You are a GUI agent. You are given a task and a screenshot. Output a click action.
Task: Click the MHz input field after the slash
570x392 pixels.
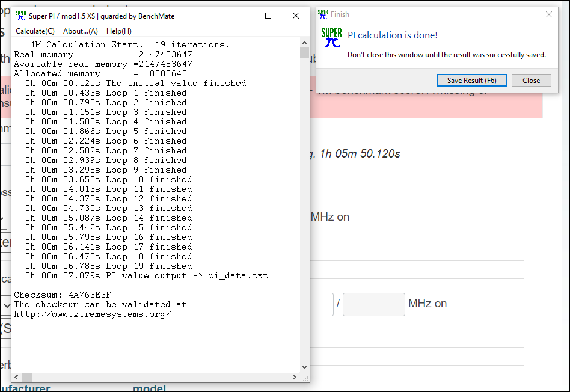pyautogui.click(x=374, y=304)
